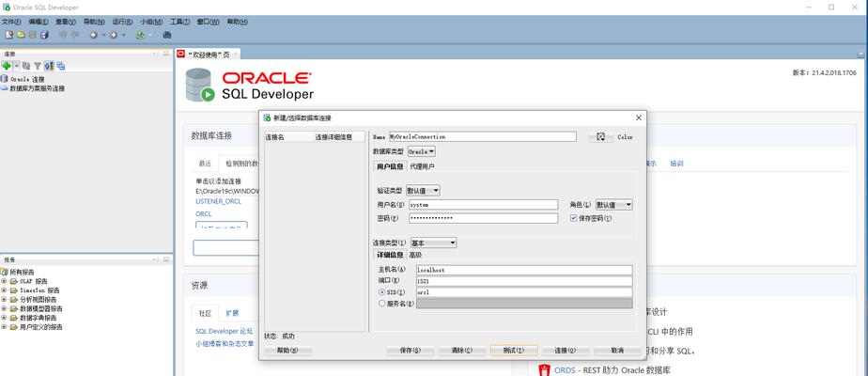Open the 角色 dropdown
Viewport: 868px width, 376px height.
(x=614, y=205)
